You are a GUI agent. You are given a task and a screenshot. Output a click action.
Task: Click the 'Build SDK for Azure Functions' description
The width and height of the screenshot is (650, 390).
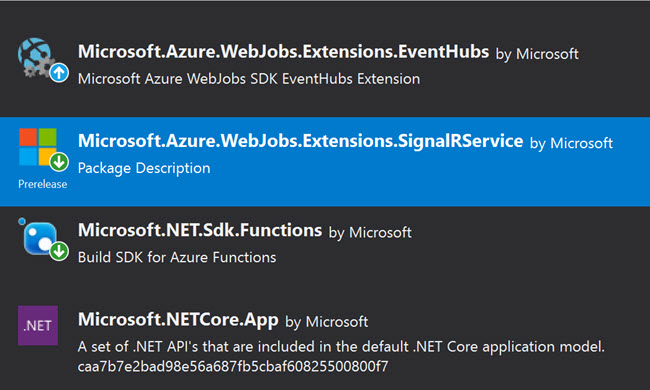177,257
